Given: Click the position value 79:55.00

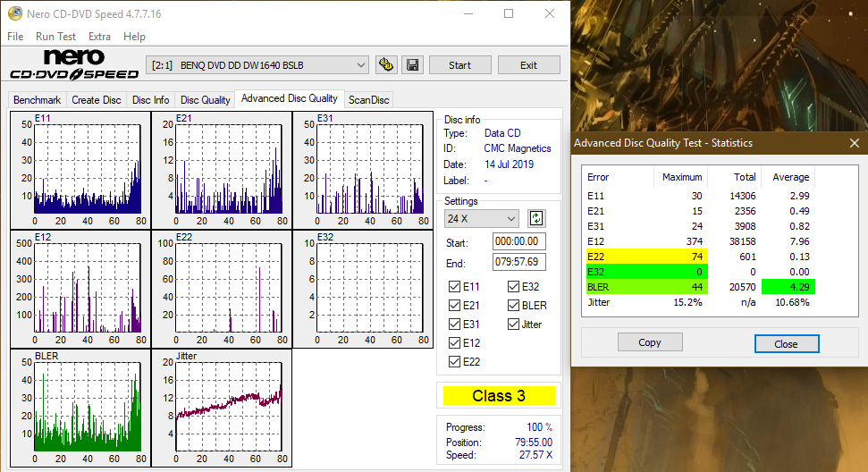Looking at the screenshot, I should click(x=534, y=442).
